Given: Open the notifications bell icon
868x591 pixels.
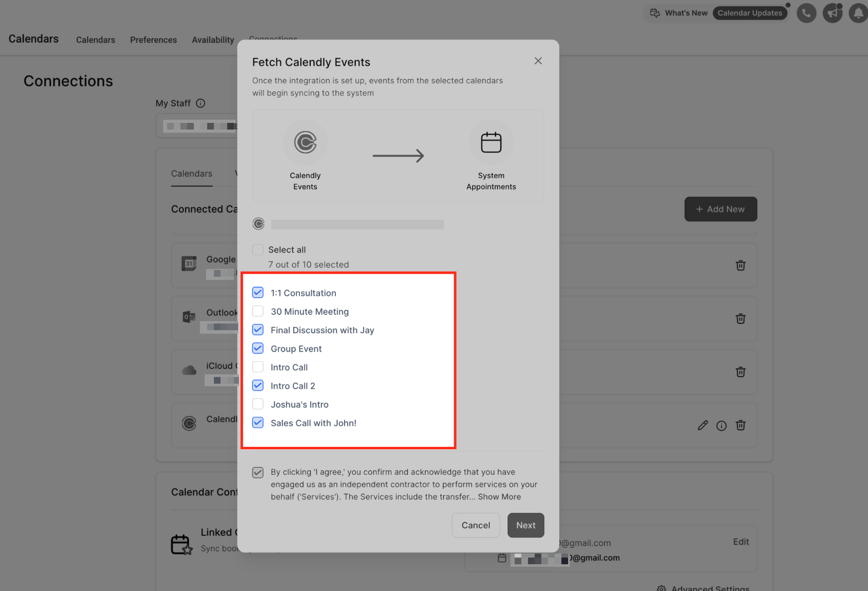Looking at the screenshot, I should tap(858, 13).
